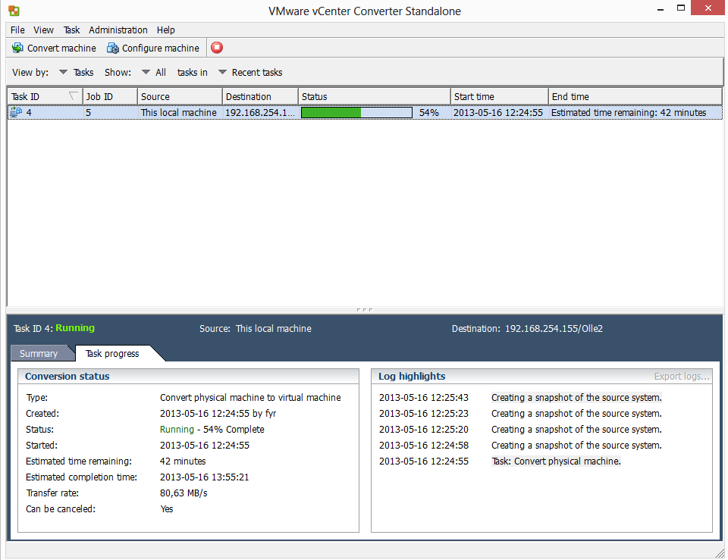Open the Administration menu
The height and width of the screenshot is (560, 728).
118,30
